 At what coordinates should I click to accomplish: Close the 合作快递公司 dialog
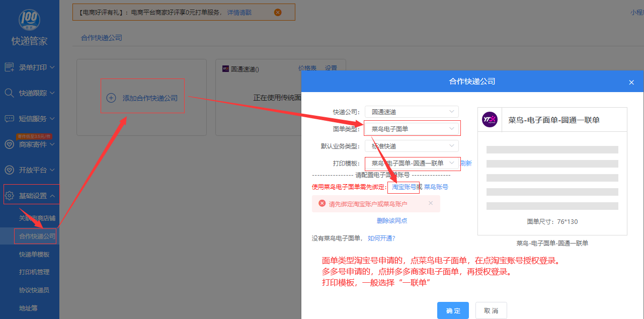click(x=632, y=82)
